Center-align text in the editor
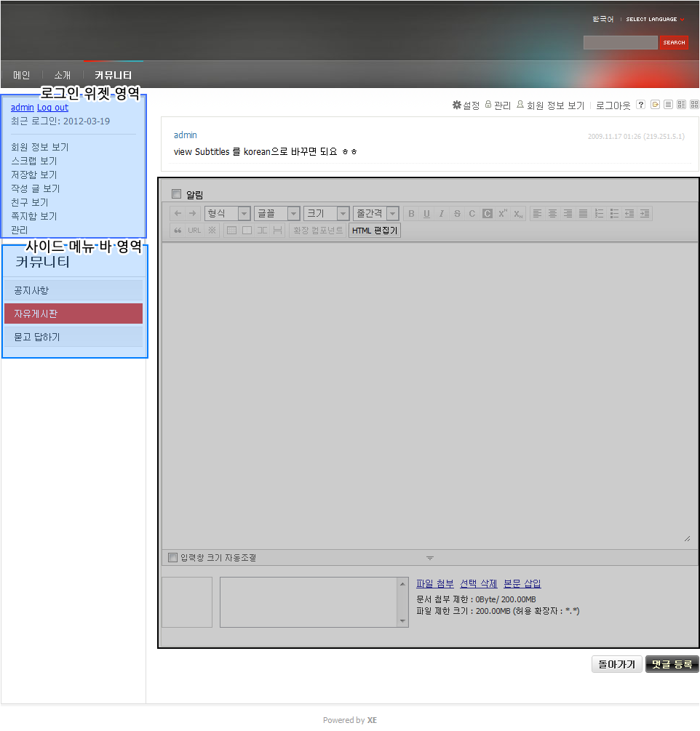This screenshot has width=700, height=731. click(x=552, y=214)
